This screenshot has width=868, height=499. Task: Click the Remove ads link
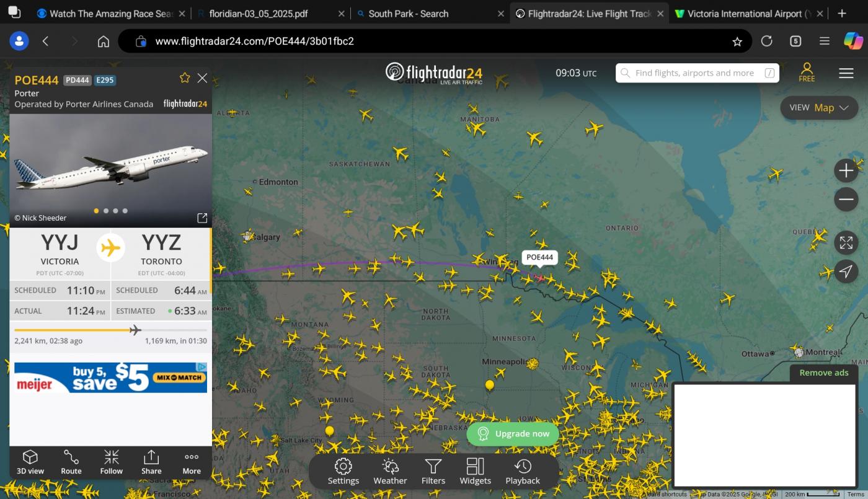click(823, 373)
